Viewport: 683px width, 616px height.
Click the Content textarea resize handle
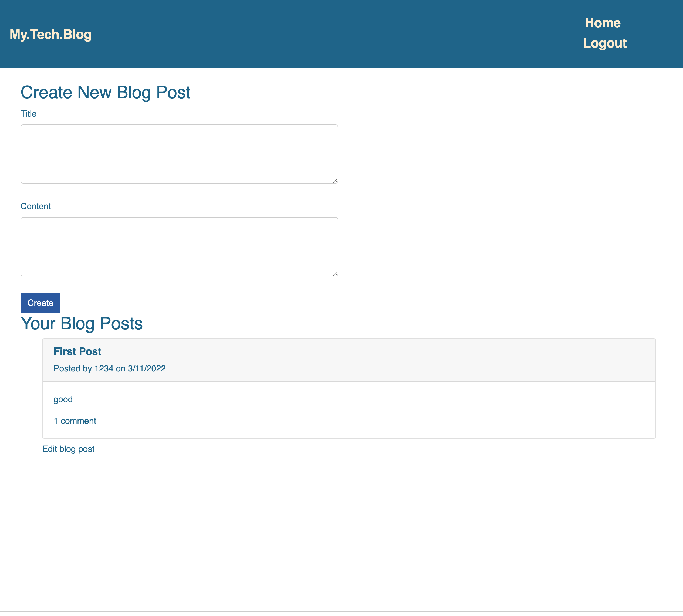(x=335, y=273)
